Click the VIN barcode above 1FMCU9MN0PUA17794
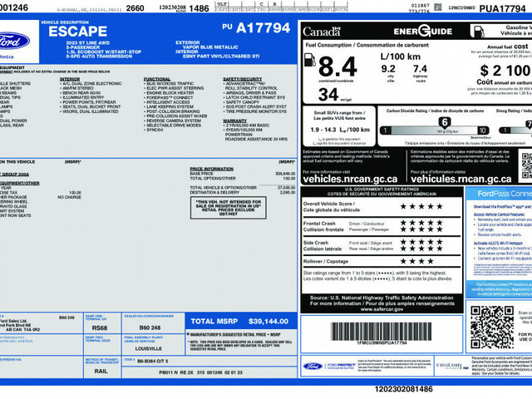Screen dimensions: 532x399 (381, 331)
